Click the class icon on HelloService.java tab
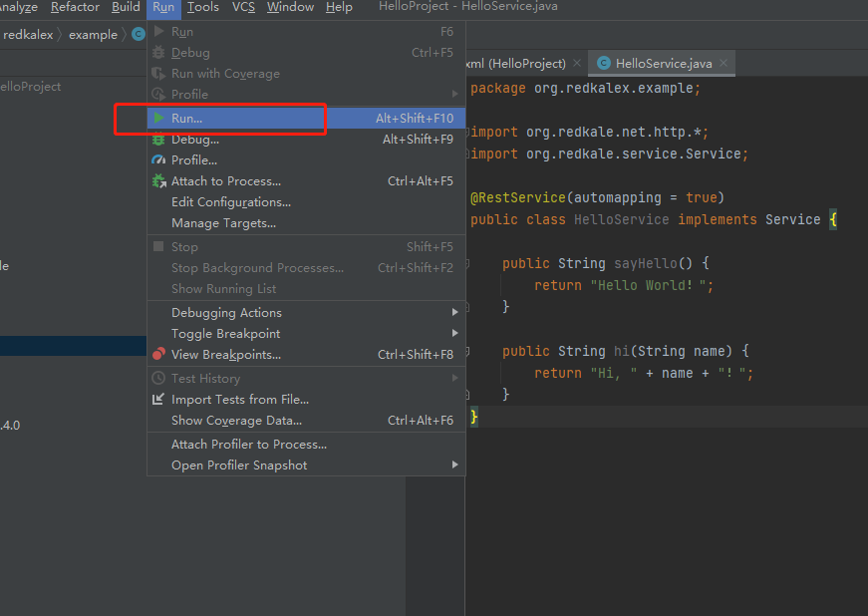Viewport: 868px width, 616px height. coord(603,64)
